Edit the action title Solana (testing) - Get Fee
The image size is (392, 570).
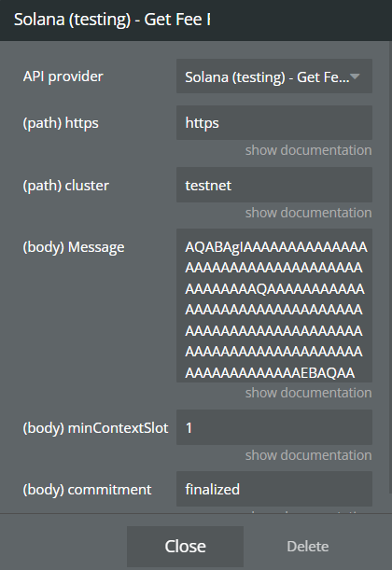pos(112,20)
